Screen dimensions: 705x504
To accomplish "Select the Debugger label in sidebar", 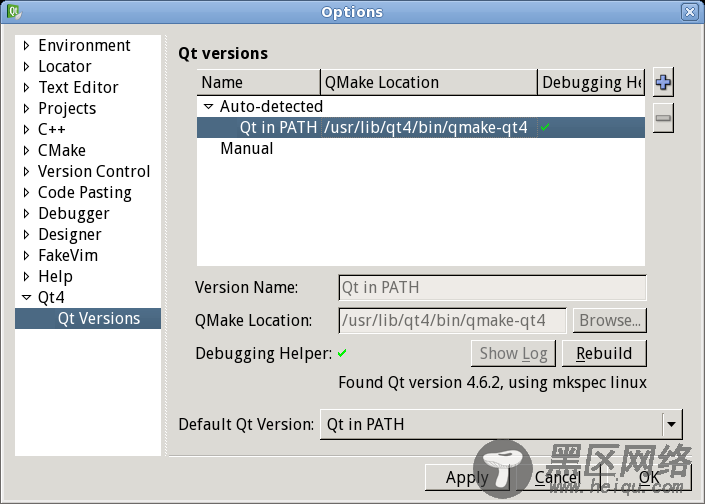I will (x=74, y=213).
